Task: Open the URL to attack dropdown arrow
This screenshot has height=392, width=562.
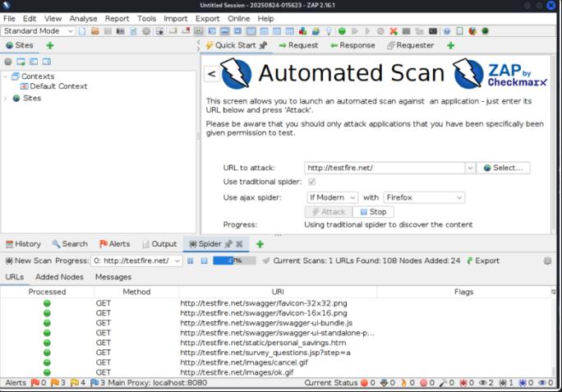Action: click(470, 168)
